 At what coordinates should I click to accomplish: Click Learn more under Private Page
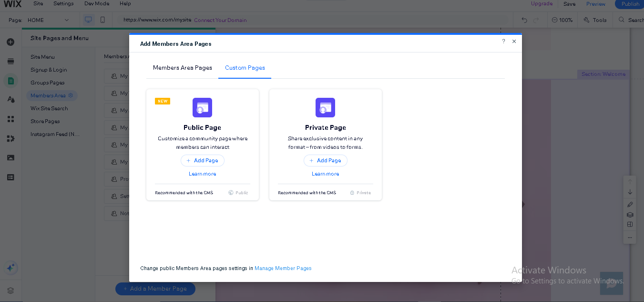pos(325,174)
